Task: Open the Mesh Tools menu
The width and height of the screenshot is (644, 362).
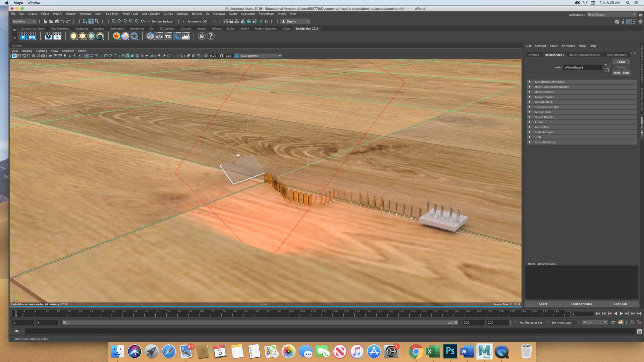Action: (x=130, y=14)
